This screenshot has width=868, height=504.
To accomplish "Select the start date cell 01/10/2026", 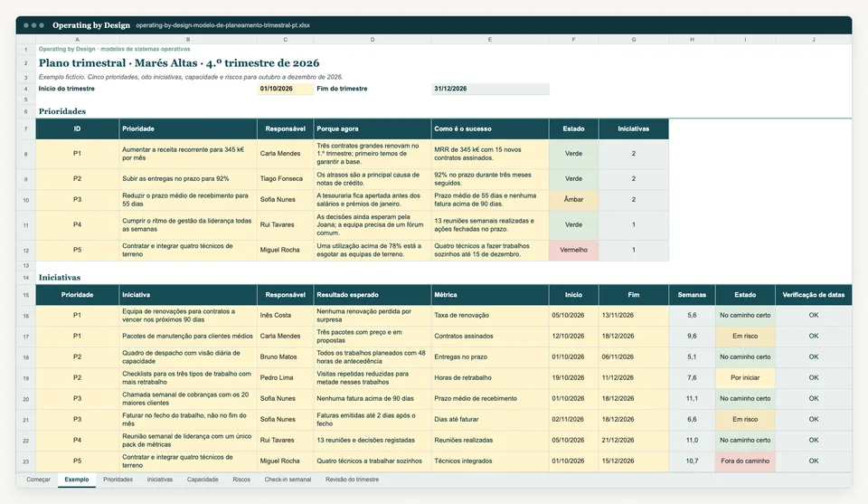I will (285, 89).
